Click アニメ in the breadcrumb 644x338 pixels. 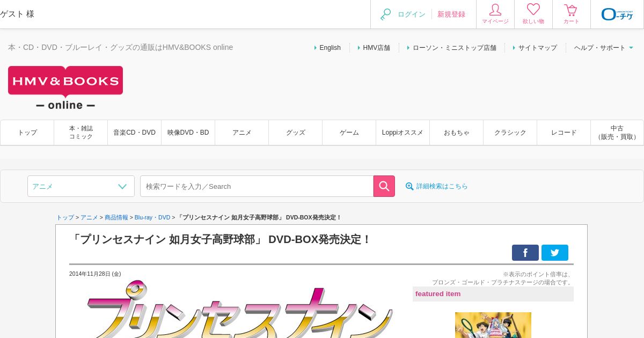[89, 217]
